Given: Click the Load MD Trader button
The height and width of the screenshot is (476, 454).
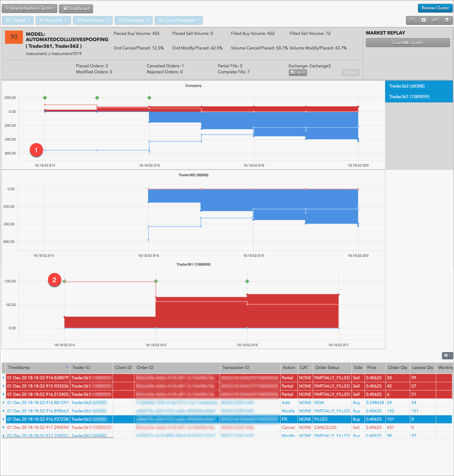Looking at the screenshot, I should 408,43.
